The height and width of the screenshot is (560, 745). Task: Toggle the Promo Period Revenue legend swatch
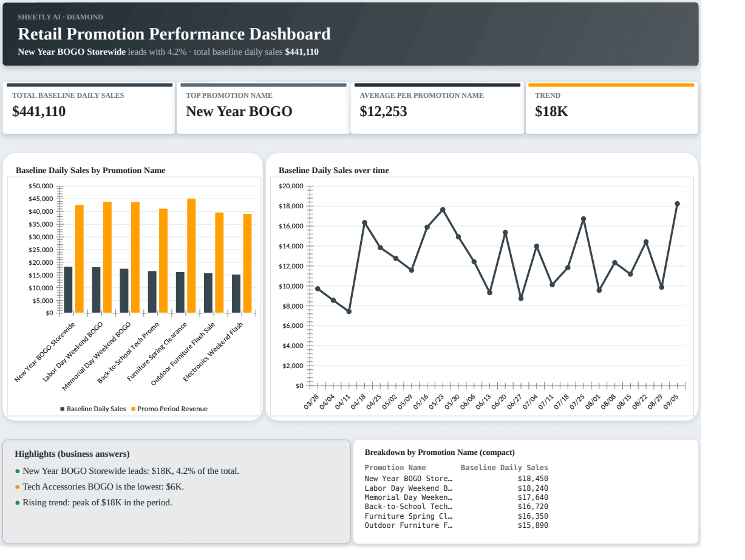click(133, 409)
